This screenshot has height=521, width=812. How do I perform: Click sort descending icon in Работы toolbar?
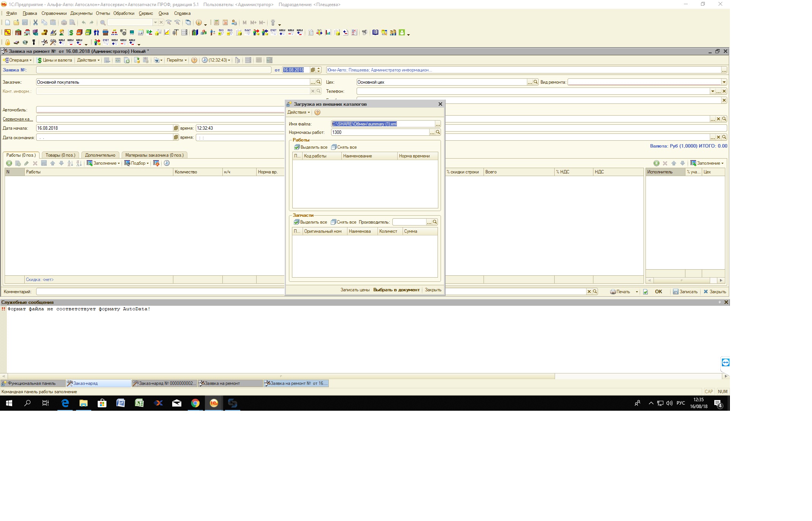79,163
